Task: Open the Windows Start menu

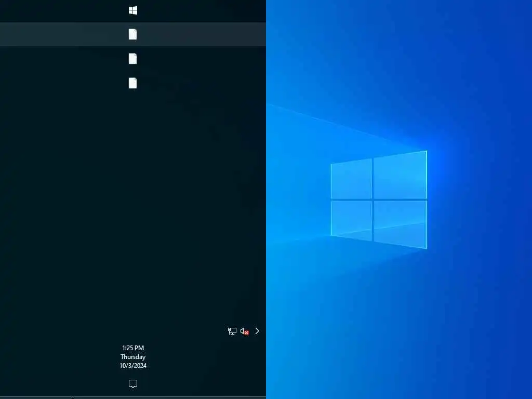Action: [133, 11]
